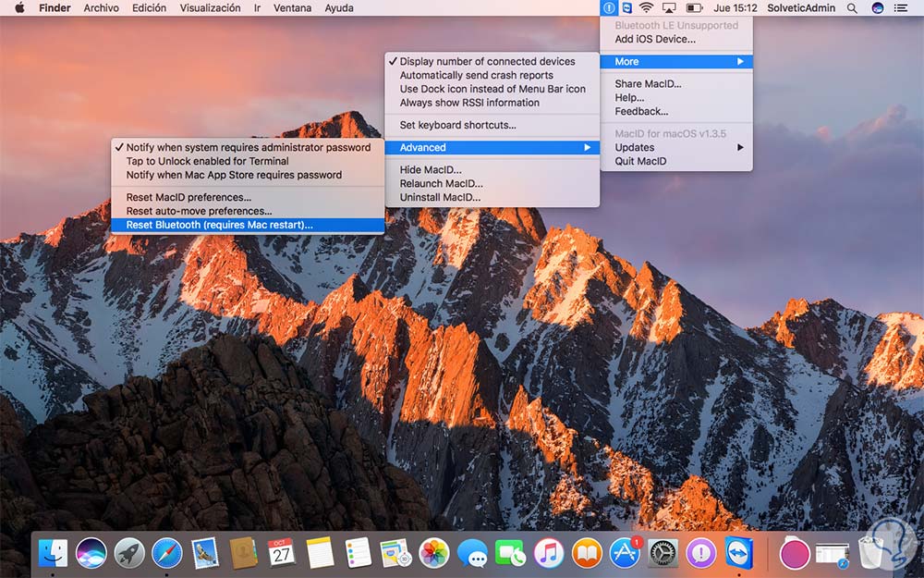Open Notification Center icon
The image size is (924, 578).
[x=900, y=7]
